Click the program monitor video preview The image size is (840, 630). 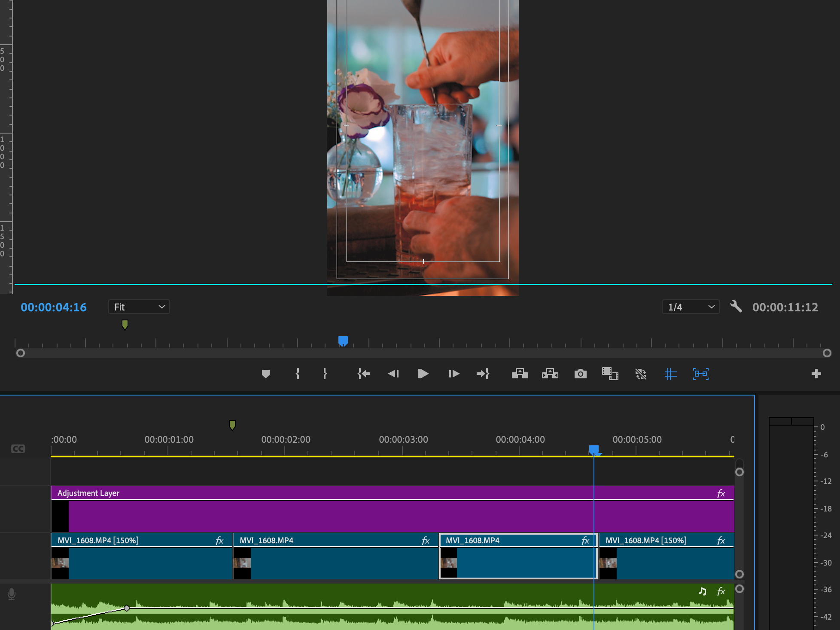point(423,148)
